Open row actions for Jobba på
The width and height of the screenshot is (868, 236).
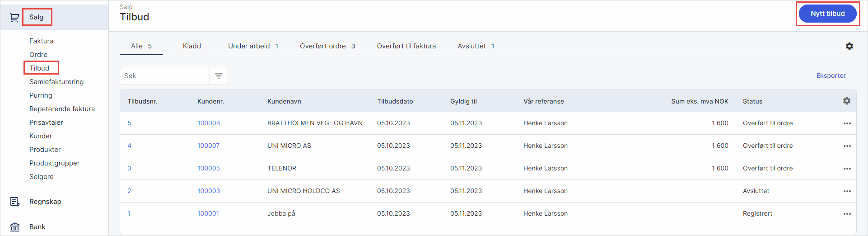(847, 214)
